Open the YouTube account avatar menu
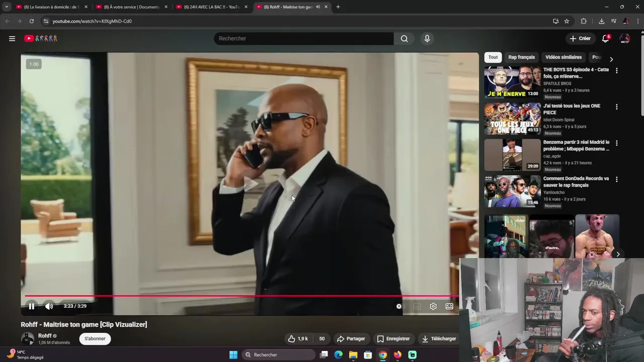The image size is (644, 362). point(624,38)
